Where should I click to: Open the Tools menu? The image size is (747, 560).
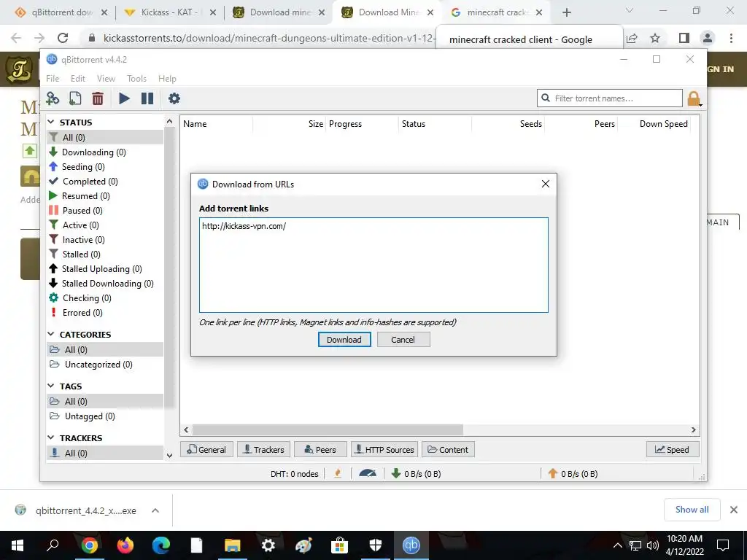pos(136,79)
